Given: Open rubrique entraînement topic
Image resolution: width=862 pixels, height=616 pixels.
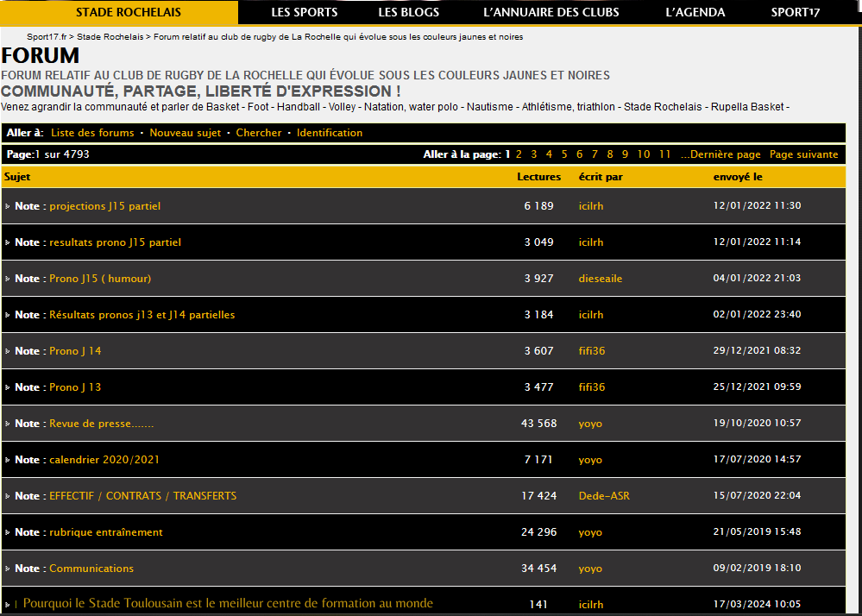Looking at the screenshot, I should (x=106, y=532).
